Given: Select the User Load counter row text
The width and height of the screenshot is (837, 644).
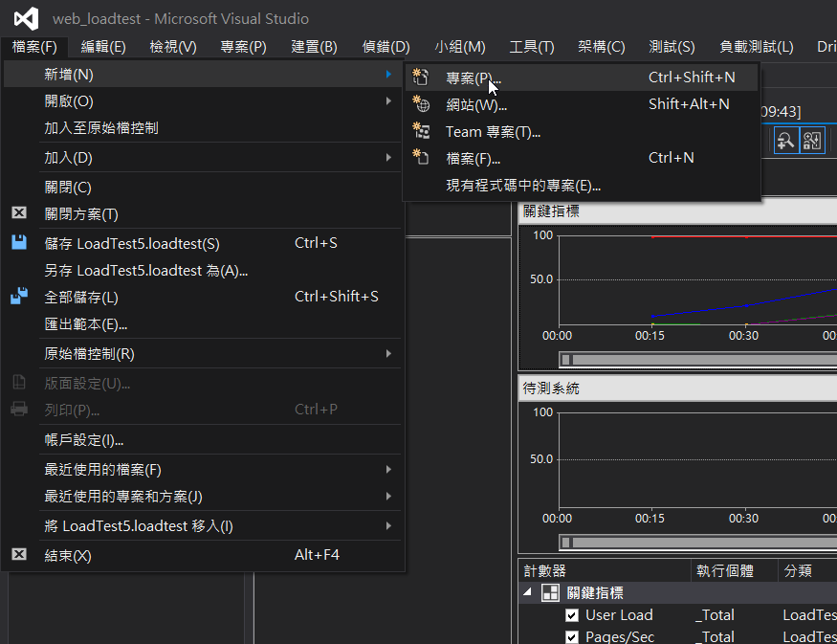Looking at the screenshot, I should (619, 615).
